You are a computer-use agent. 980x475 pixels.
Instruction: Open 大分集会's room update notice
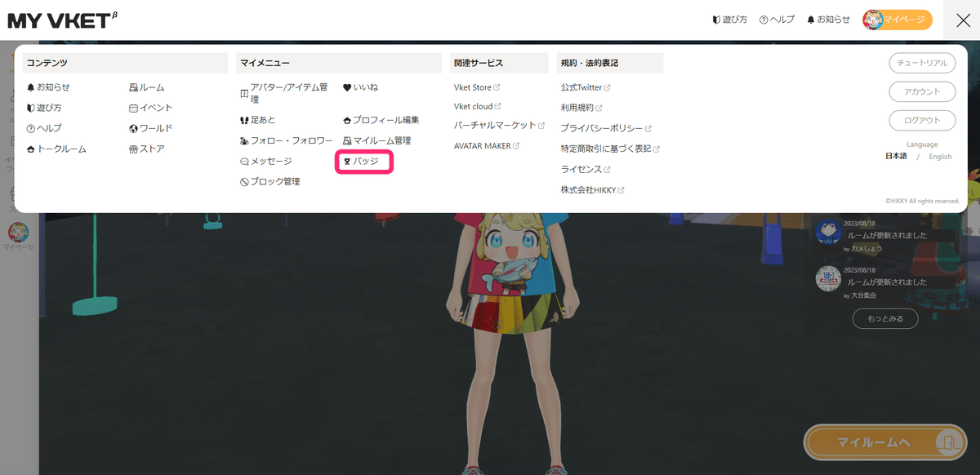coord(886,282)
